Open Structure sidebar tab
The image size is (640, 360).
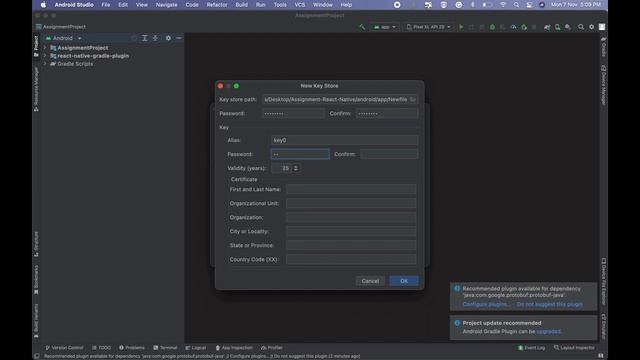point(36,244)
